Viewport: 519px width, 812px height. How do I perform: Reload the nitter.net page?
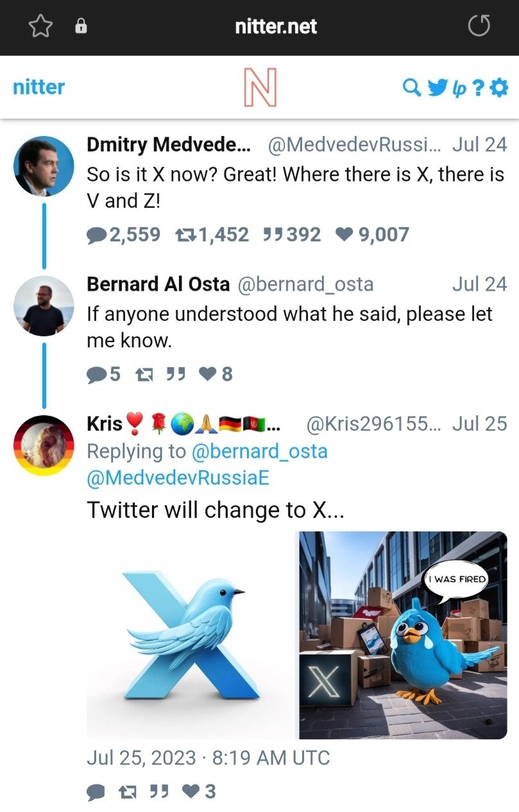(x=479, y=26)
